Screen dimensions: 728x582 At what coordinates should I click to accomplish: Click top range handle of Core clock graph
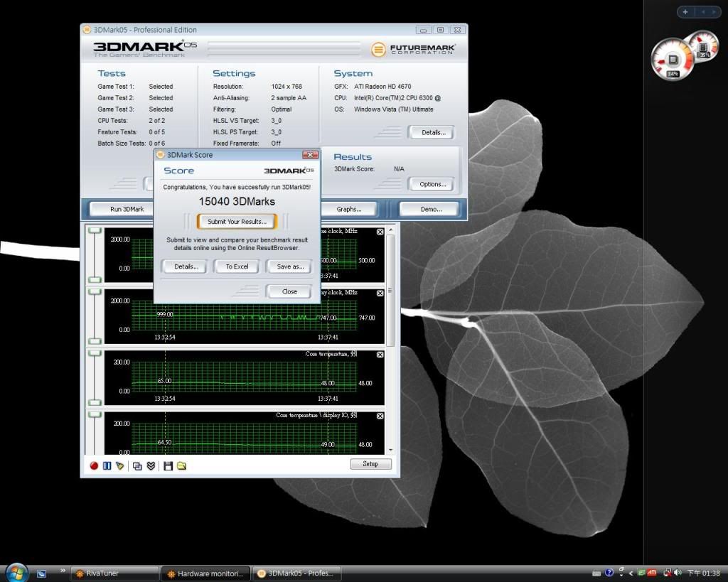click(95, 231)
